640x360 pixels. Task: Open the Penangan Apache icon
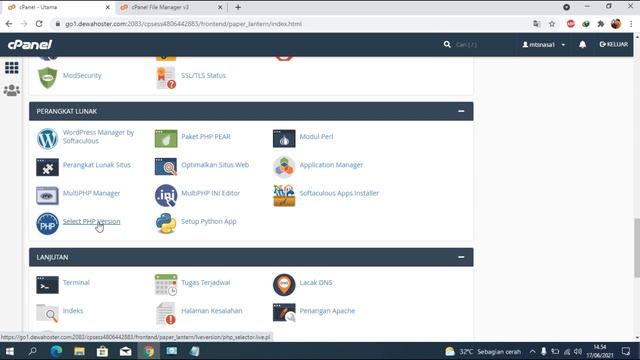284,313
